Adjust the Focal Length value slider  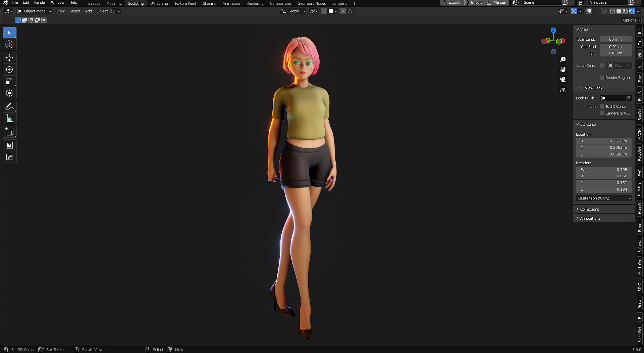pyautogui.click(x=615, y=39)
